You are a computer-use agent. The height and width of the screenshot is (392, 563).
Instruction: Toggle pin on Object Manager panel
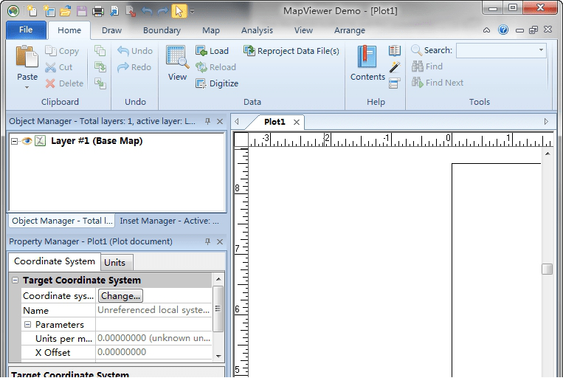[x=207, y=121]
